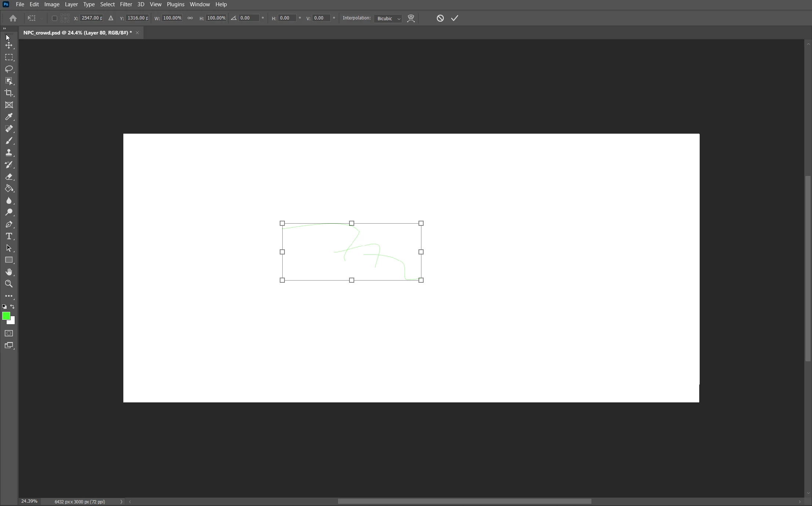Viewport: 812px width, 506px height.
Task: Select the Zoom tool
Action: [x=9, y=284]
